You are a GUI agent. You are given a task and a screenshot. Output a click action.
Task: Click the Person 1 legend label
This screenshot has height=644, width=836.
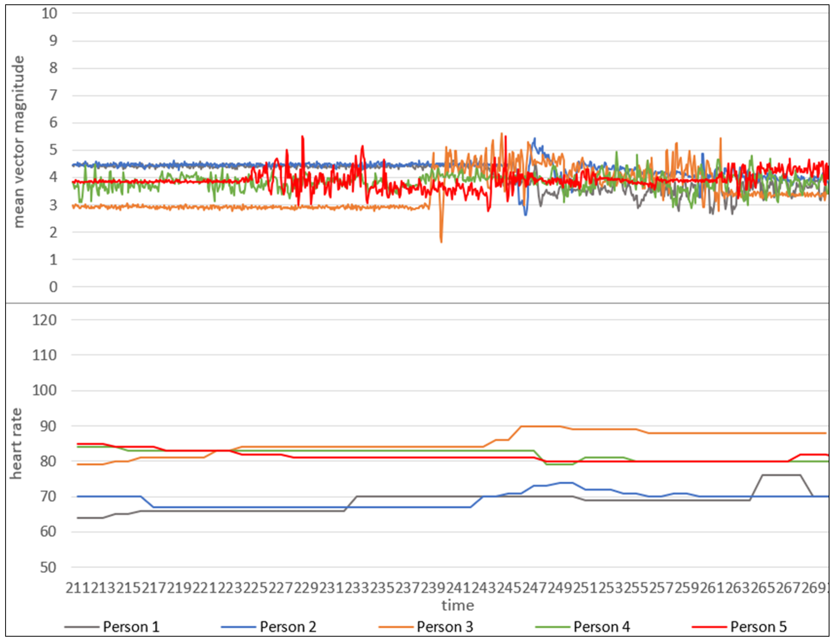pos(131,627)
